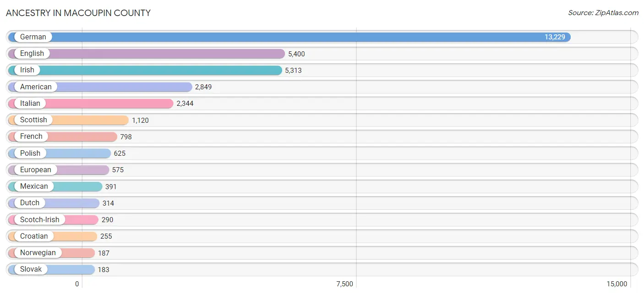Screen dimensions: 644x295
Task: Click the 2,849 American value
Action: [x=203, y=87]
